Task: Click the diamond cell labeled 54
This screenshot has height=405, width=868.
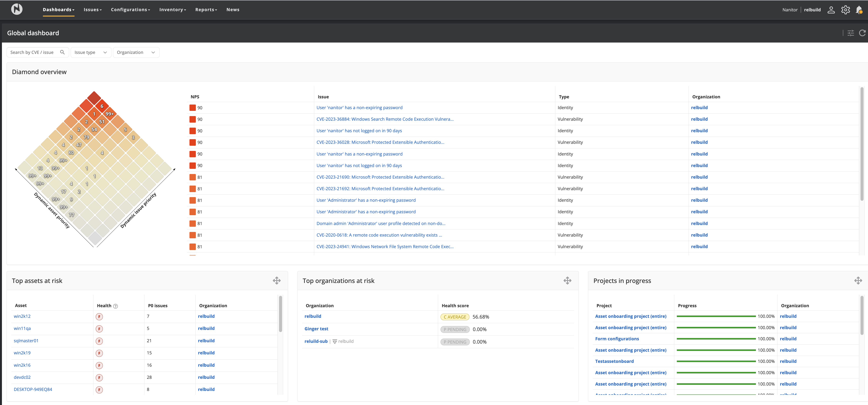Action: 94,129
